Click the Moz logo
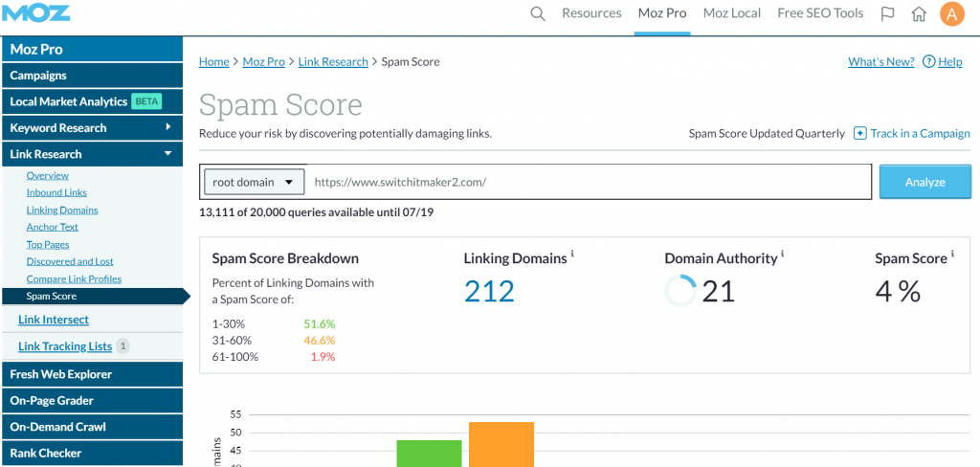The height and width of the screenshot is (467, 980). 35,12
